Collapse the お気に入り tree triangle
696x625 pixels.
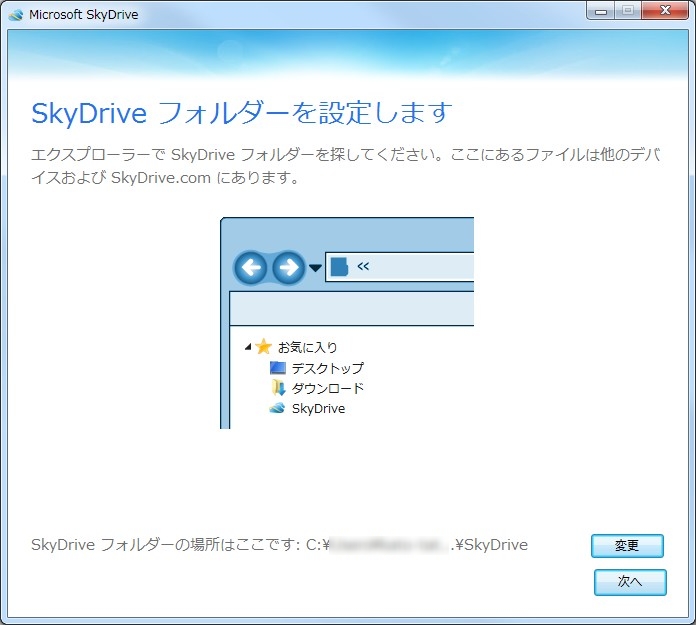tap(248, 347)
